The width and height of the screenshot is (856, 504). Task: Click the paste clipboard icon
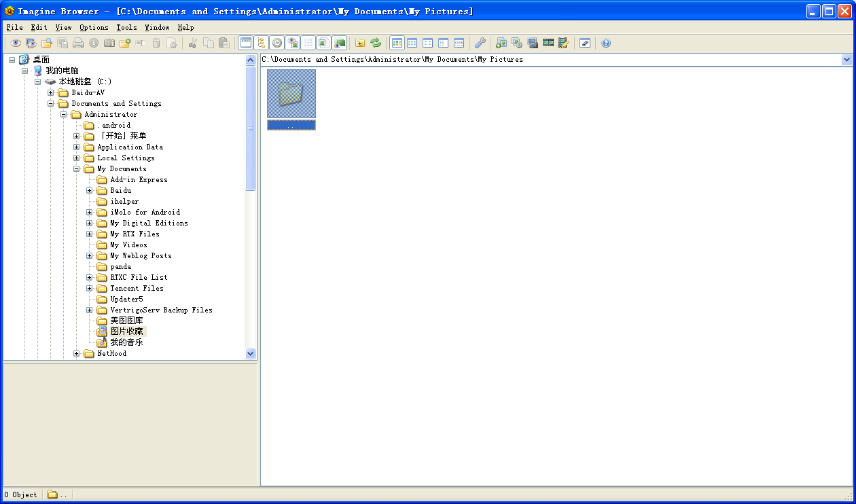pyautogui.click(x=224, y=43)
